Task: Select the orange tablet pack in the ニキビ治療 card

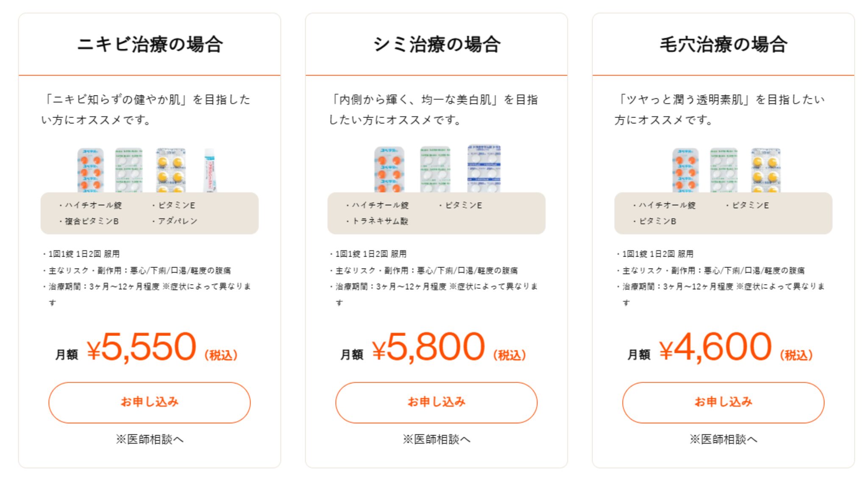Action: [x=90, y=170]
